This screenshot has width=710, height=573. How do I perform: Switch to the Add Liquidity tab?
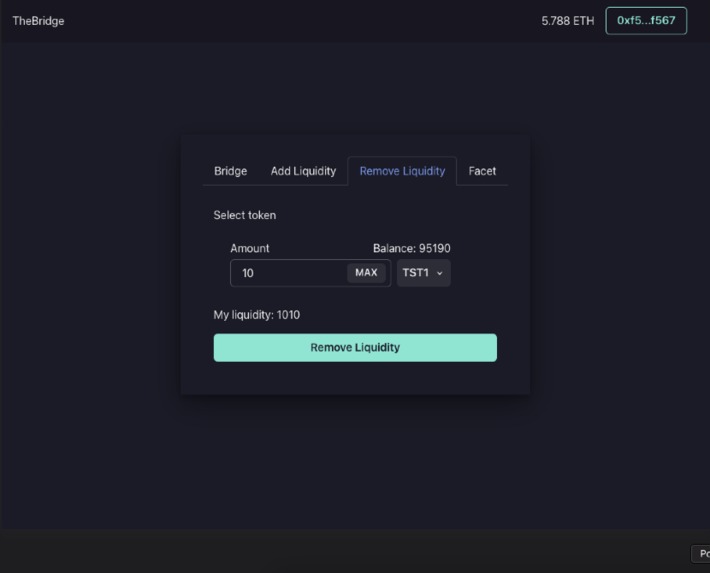tap(303, 171)
